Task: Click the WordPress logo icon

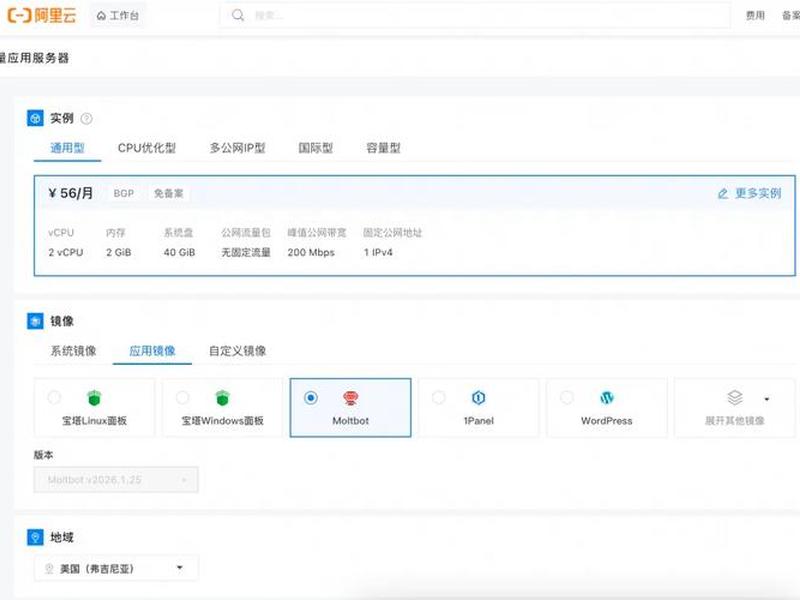Action: [607, 397]
